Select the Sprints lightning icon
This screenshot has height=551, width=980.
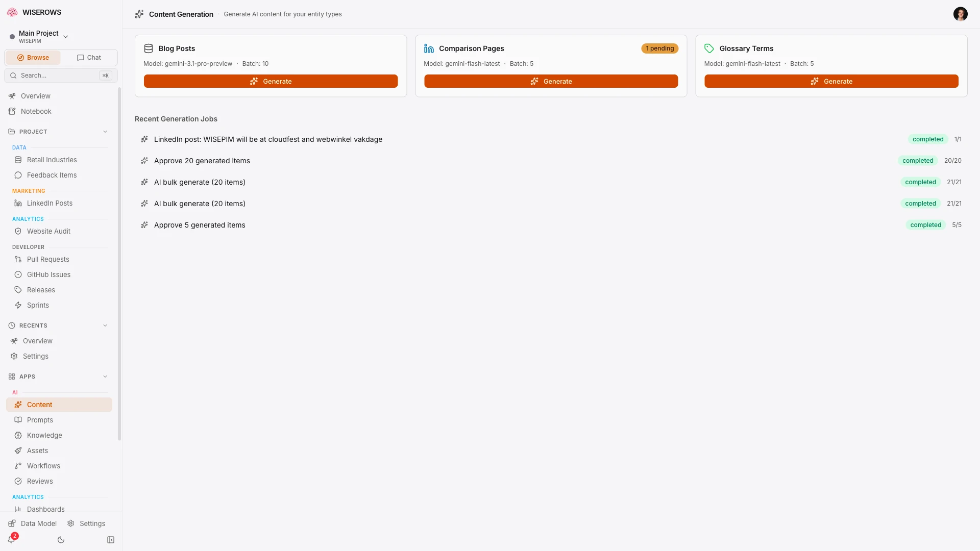click(18, 305)
